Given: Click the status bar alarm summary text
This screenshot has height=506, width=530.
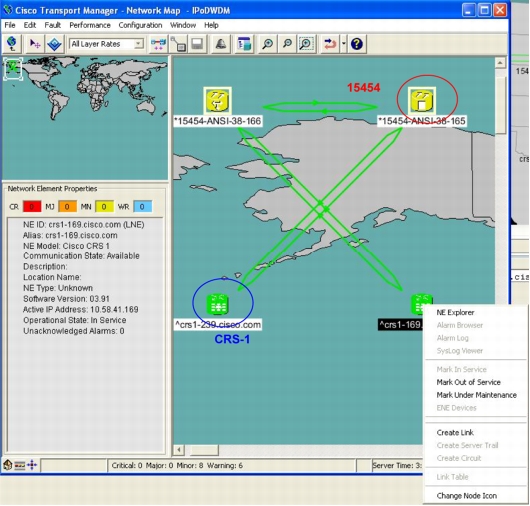Looking at the screenshot, I should tap(177, 465).
